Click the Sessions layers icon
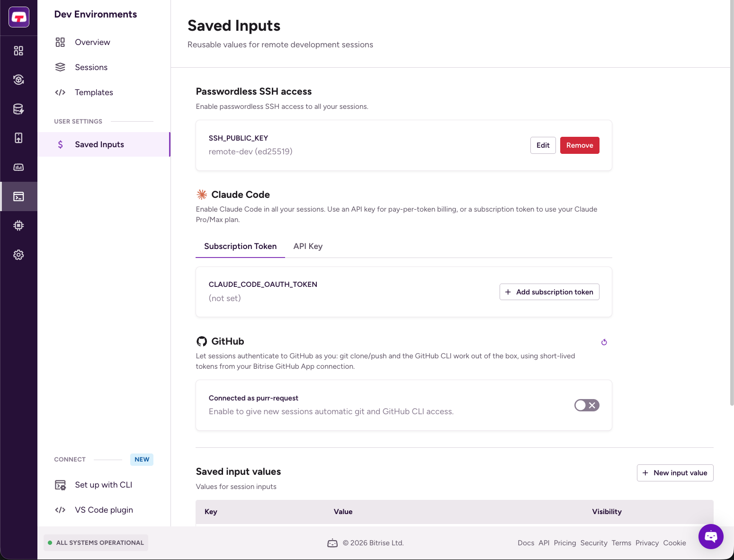The height and width of the screenshot is (560, 734). pyautogui.click(x=60, y=67)
